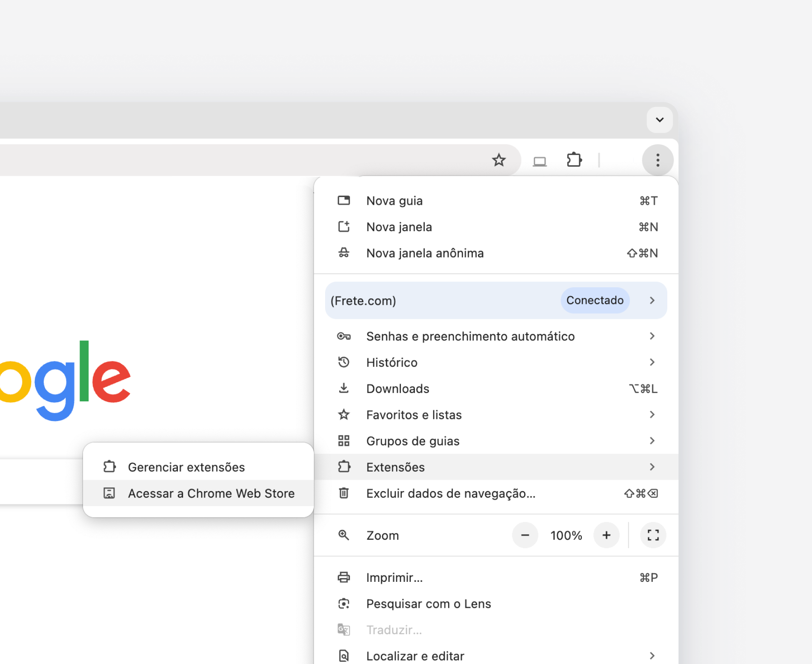Enter fullscreen mode via Zoom row icon
The height and width of the screenshot is (664, 812).
tap(653, 535)
